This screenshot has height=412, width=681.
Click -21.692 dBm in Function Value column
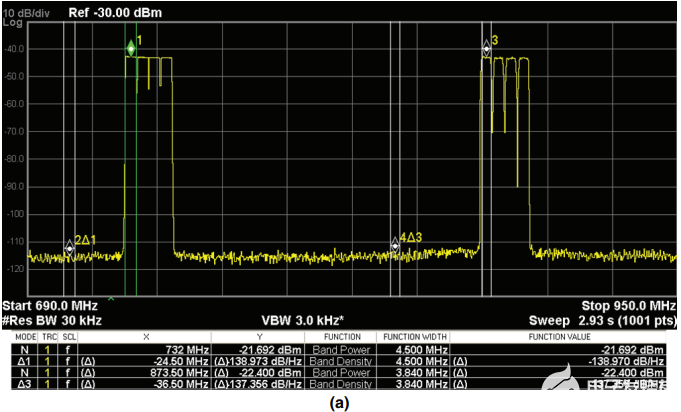(x=632, y=350)
